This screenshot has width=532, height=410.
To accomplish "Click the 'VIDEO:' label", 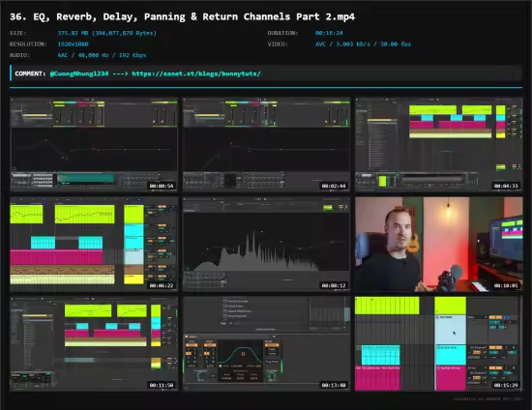I will click(278, 44).
